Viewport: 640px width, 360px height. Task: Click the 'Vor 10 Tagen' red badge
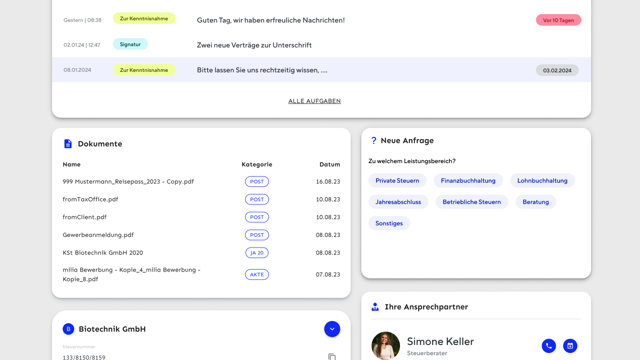click(x=558, y=20)
